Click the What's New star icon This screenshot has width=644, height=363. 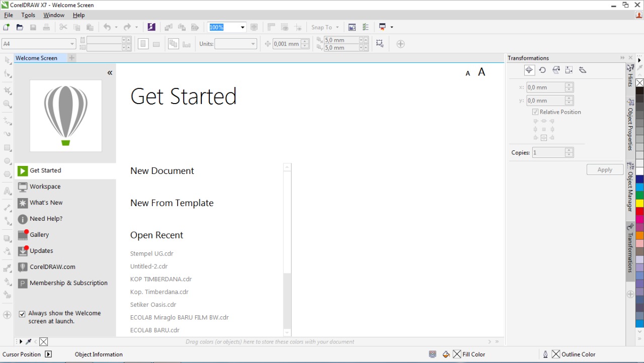23,203
